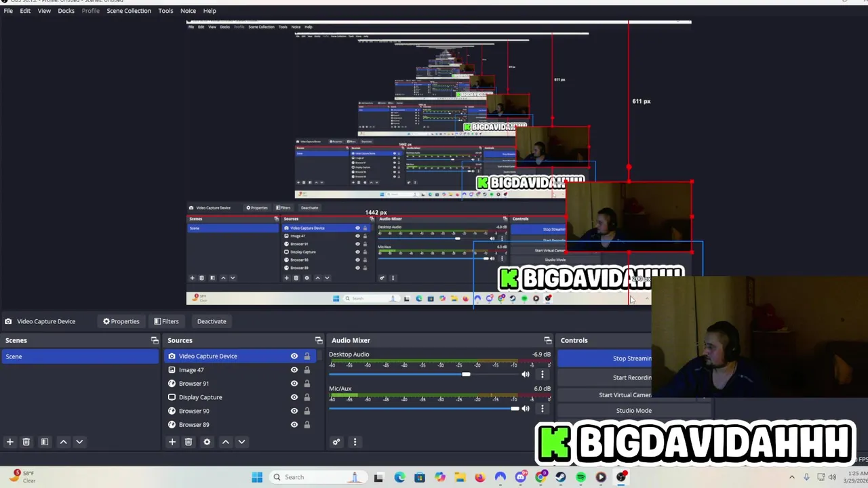Click the Deactivate button
Screen dimensions: 868x488
tap(212, 321)
